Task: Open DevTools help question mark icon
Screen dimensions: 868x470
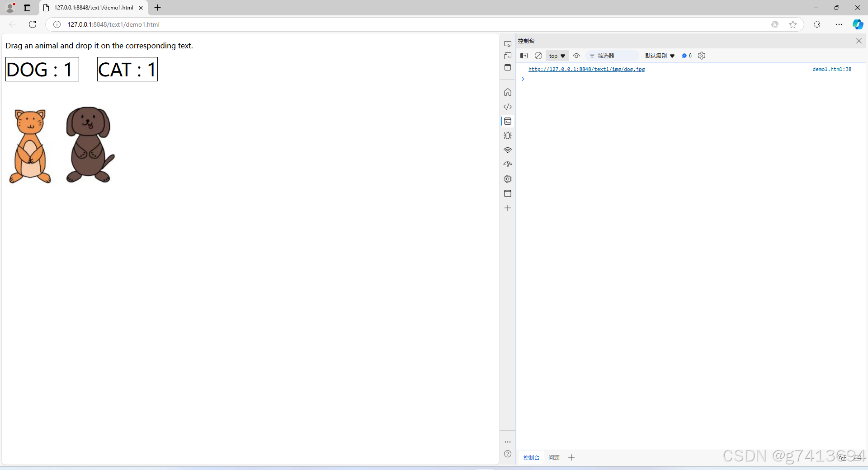Action: 508,454
